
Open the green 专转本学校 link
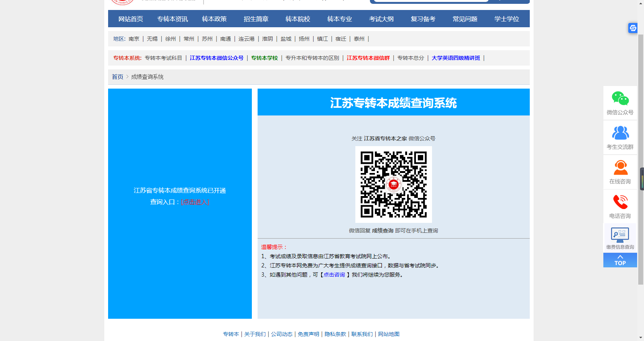[264, 58]
